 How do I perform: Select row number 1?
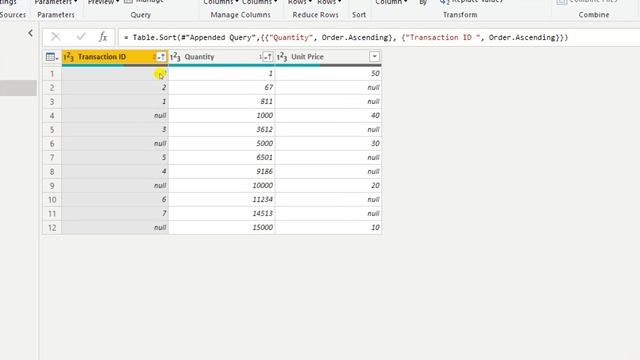52,74
